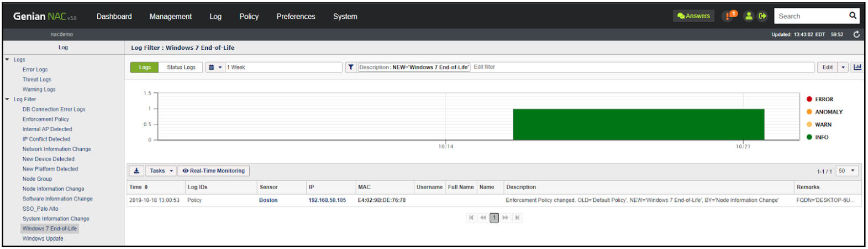This screenshot has width=868, height=249.
Task: Select Windows Update log filter
Action: 43,239
